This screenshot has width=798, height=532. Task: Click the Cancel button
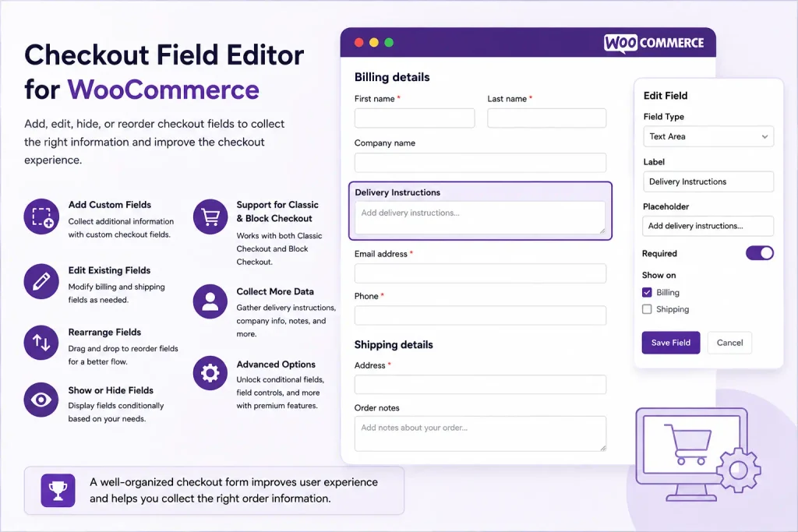(x=729, y=343)
